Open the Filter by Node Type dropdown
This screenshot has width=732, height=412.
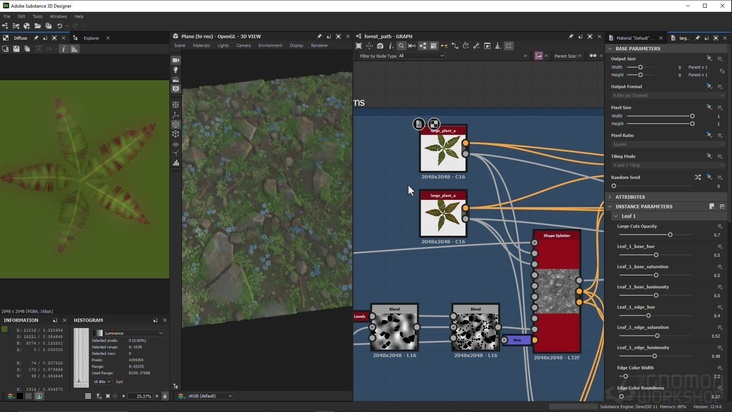point(421,56)
